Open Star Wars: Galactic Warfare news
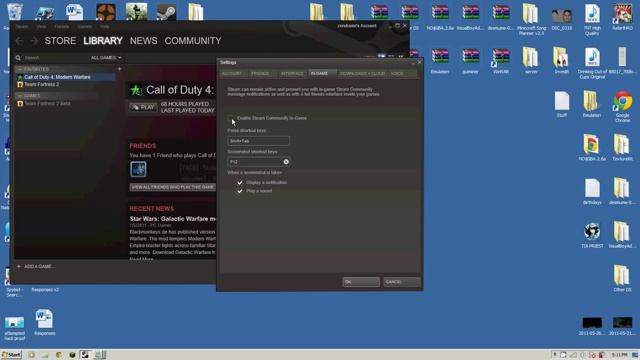The image size is (640, 360). click(x=173, y=219)
